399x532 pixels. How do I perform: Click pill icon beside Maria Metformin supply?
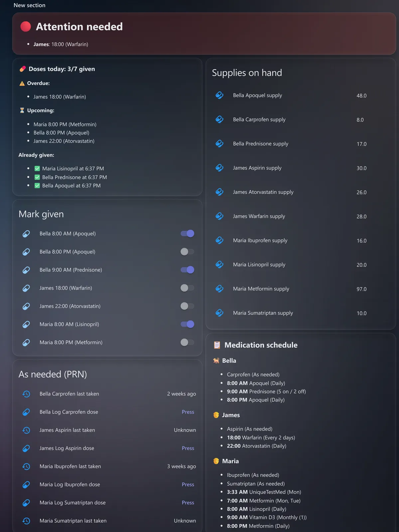pos(219,289)
